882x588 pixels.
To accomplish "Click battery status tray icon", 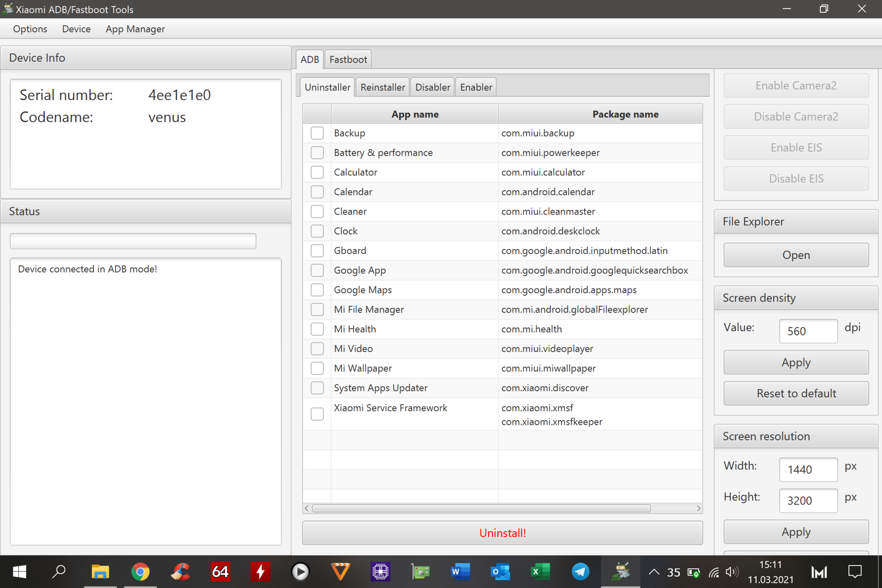I will tap(693, 572).
